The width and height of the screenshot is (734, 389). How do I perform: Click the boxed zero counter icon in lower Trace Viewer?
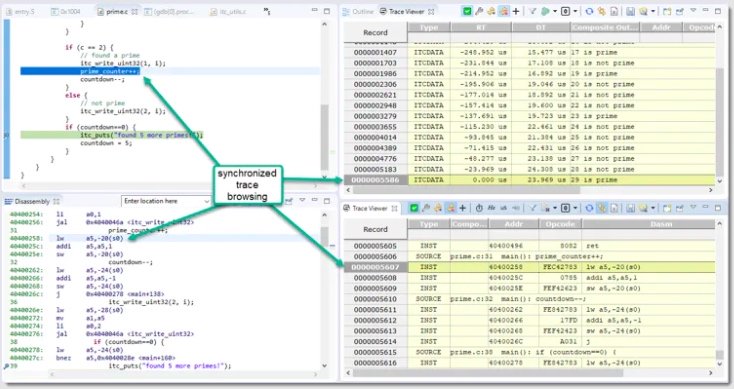[x=565, y=208]
